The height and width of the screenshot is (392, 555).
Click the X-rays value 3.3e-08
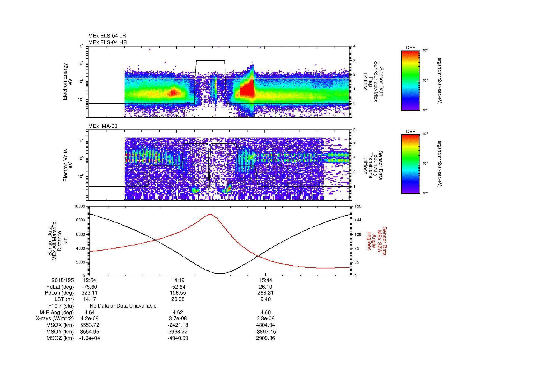[x=266, y=318]
